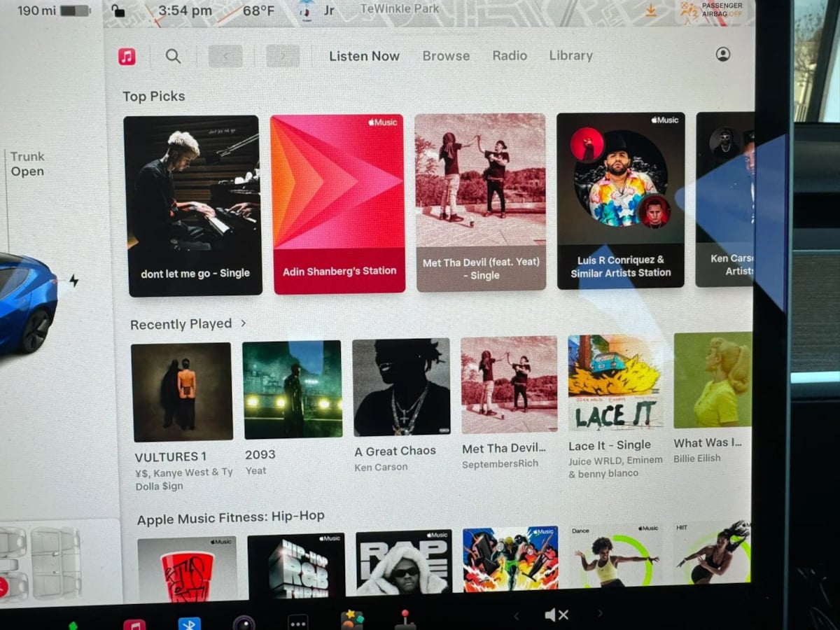Image resolution: width=840 pixels, height=630 pixels.
Task: Open the 2093 album cover
Action: (x=293, y=389)
